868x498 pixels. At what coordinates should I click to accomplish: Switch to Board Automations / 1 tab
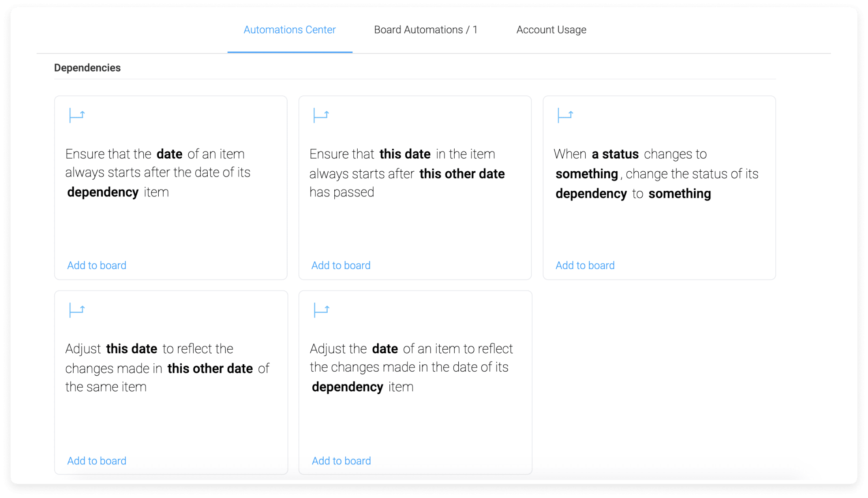426,30
